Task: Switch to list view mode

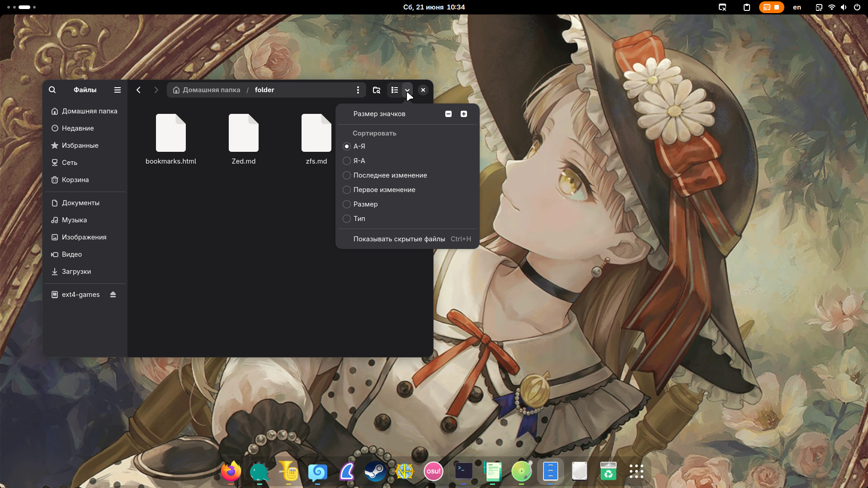Action: pos(395,90)
